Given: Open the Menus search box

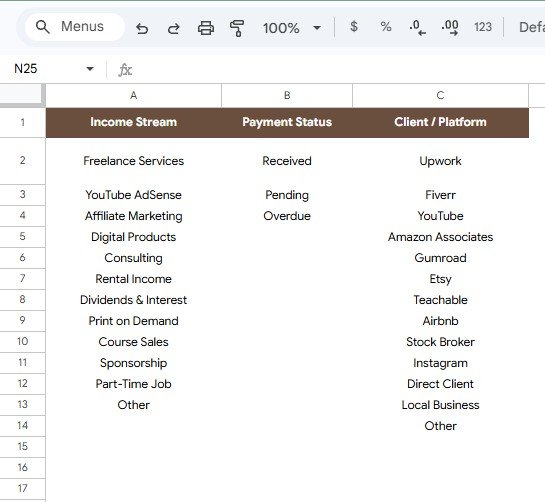Looking at the screenshot, I should point(75,27).
